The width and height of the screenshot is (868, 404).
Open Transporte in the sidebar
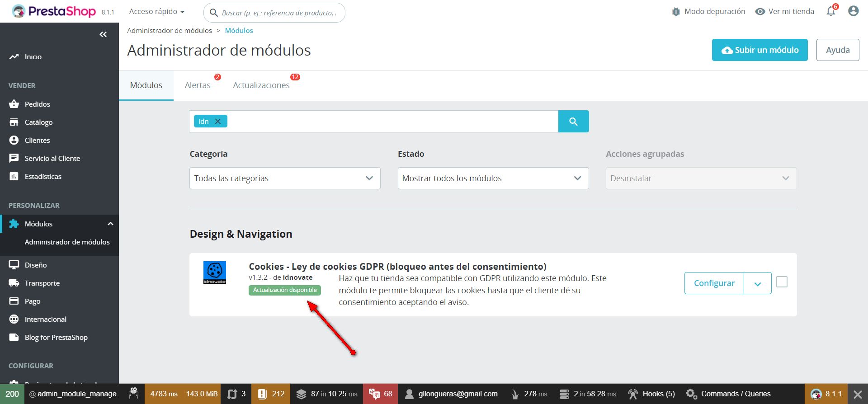click(42, 283)
